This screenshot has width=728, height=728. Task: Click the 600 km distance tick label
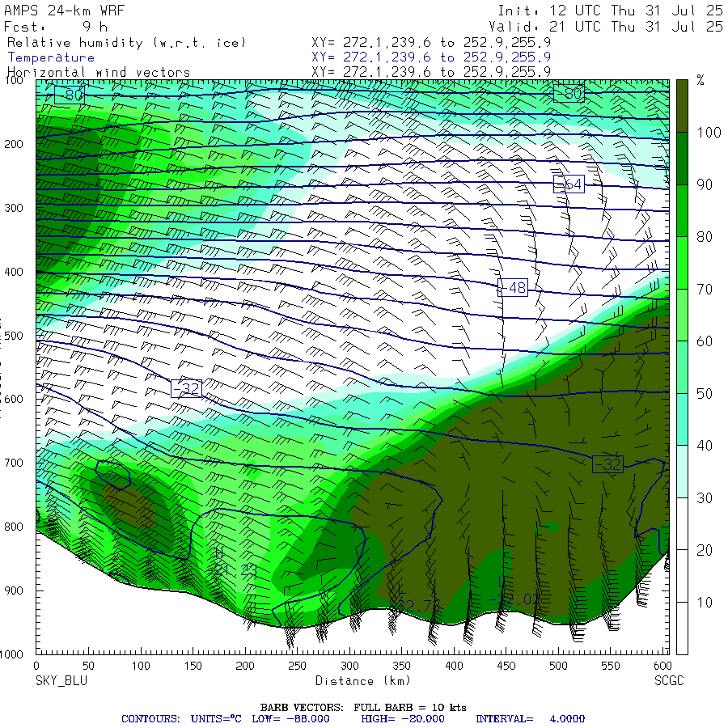point(662,666)
